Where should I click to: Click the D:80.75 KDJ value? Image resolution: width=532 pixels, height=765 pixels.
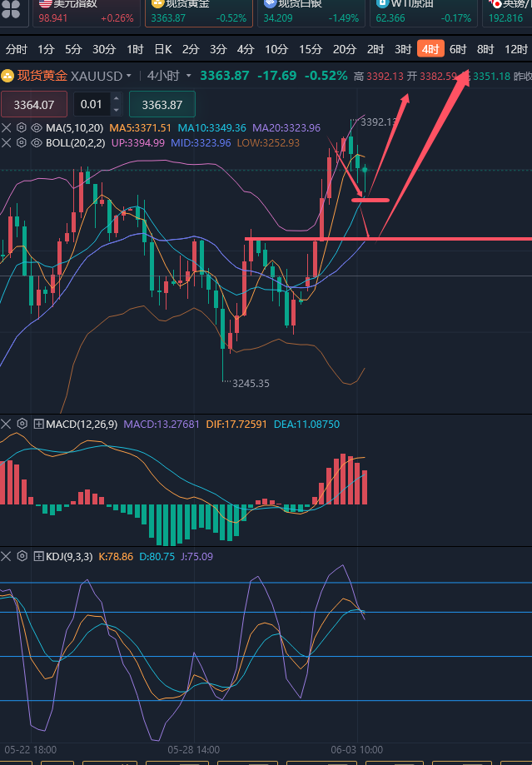(x=157, y=556)
